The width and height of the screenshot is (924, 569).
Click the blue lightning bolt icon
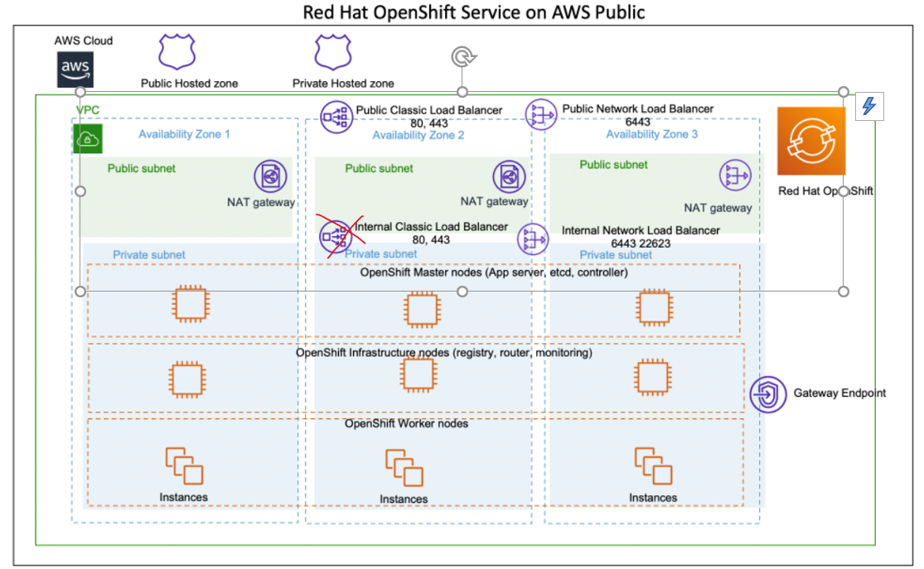(x=869, y=106)
